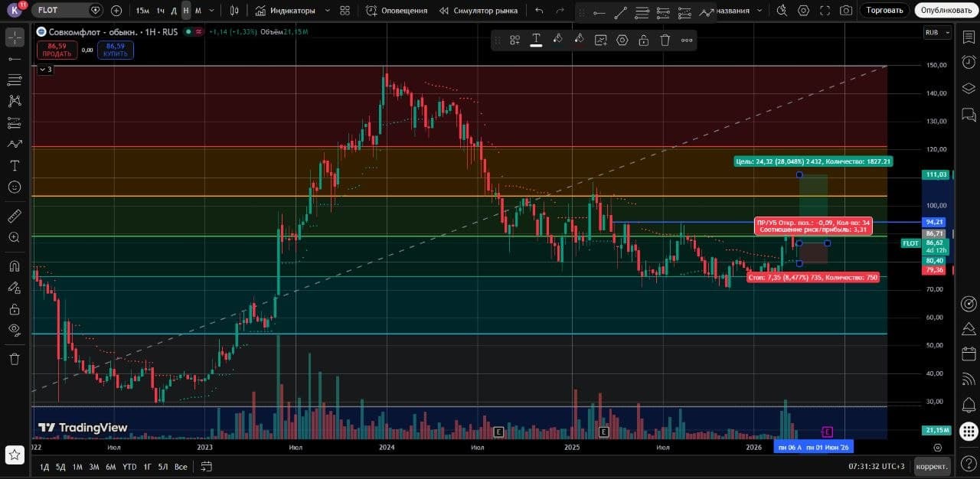
Task: Open the text annotation tool in left sidebar
Action: [15, 165]
